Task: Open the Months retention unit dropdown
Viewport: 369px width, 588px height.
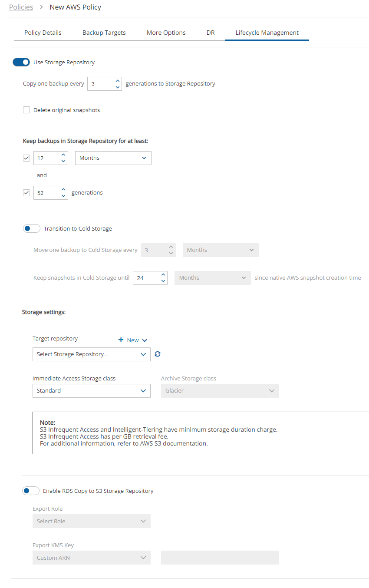Action: click(113, 158)
